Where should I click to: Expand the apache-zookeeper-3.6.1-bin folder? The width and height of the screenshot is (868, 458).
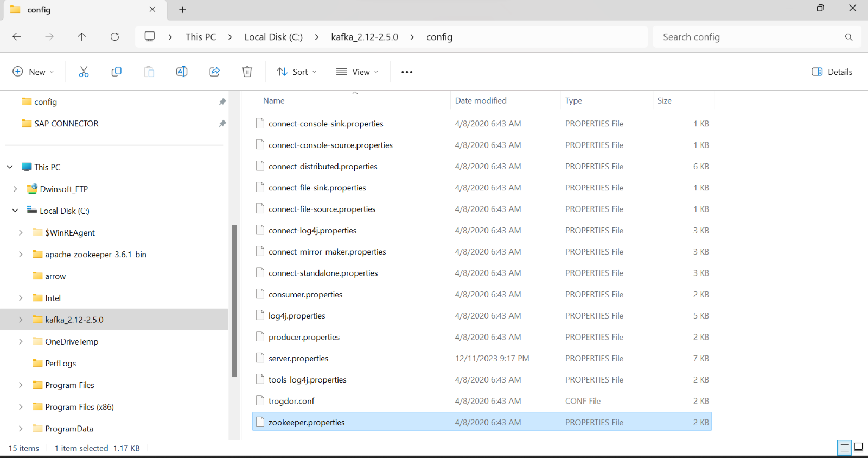[x=21, y=255]
